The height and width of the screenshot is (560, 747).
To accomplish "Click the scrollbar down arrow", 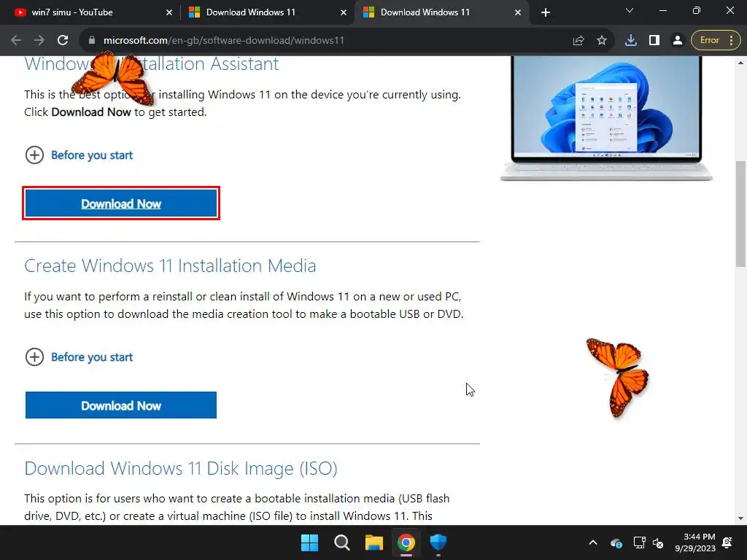I will point(741,518).
